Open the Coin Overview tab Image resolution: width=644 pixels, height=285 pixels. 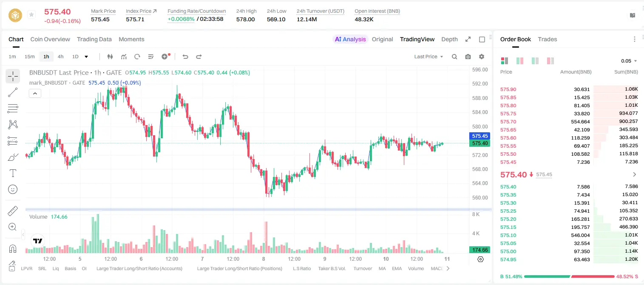point(50,39)
